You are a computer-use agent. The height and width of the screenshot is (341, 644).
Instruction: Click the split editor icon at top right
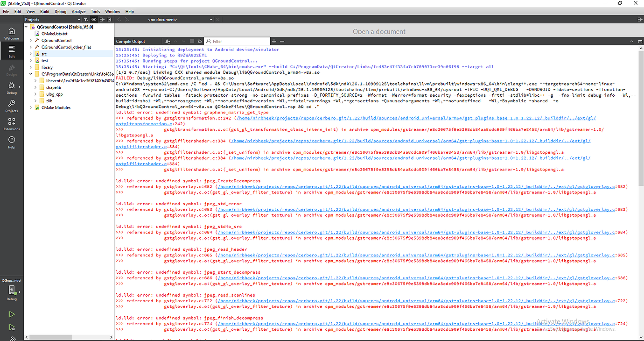[640, 20]
